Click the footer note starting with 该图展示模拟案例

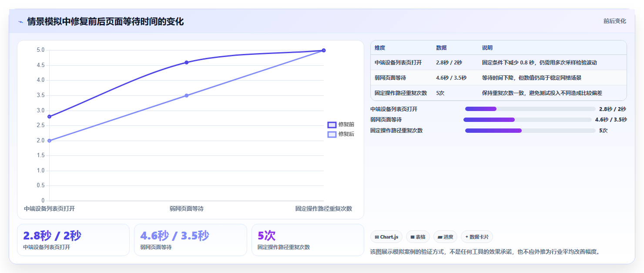[485, 252]
